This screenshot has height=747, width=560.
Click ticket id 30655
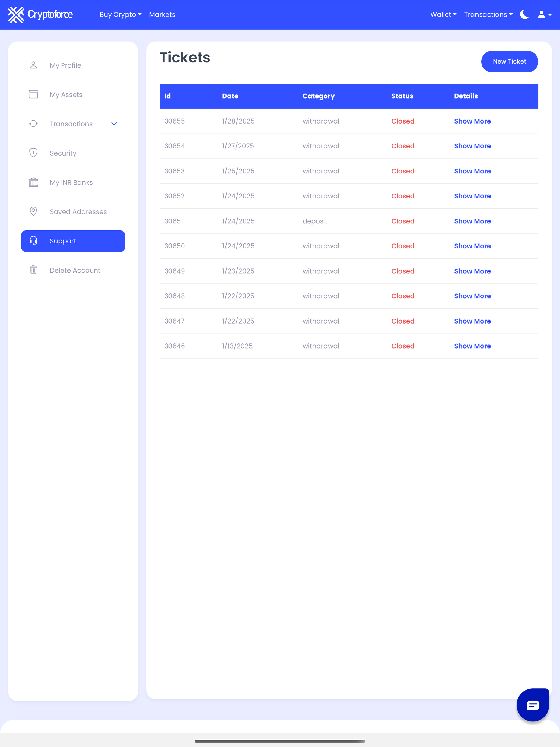coord(174,121)
